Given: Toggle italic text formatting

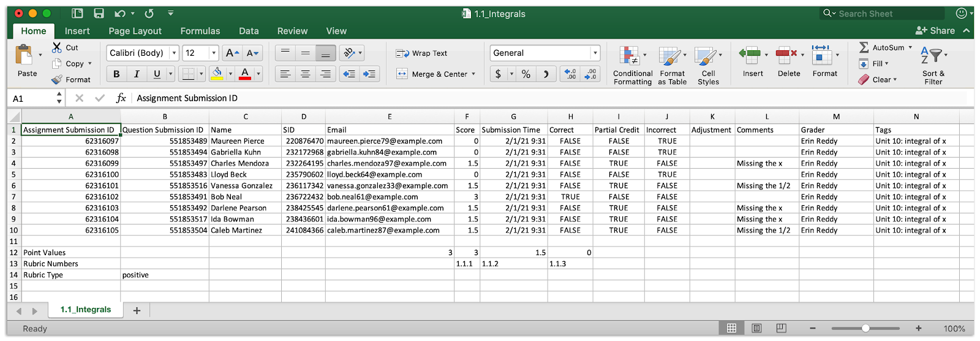Looking at the screenshot, I should (137, 74).
